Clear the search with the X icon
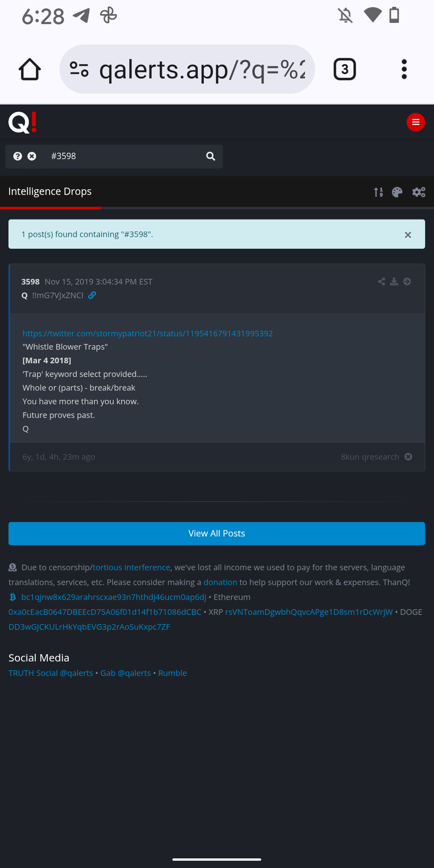The width and height of the screenshot is (434, 868). (x=32, y=156)
